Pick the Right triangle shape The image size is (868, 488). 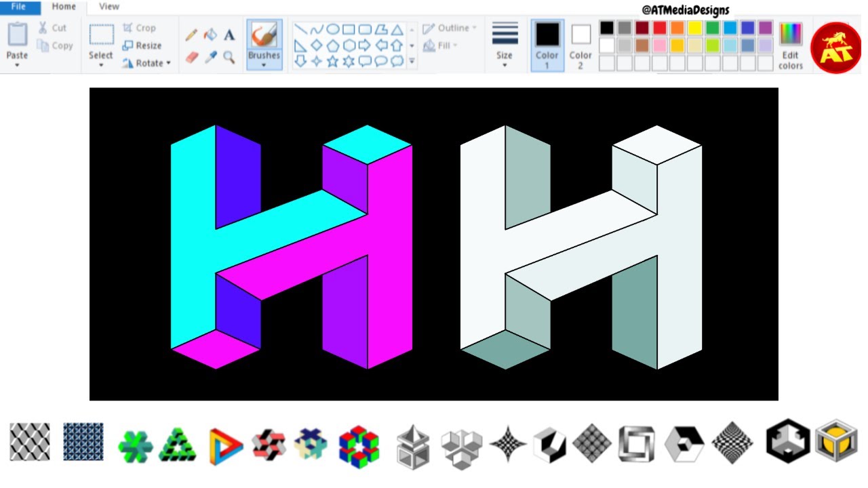pyautogui.click(x=300, y=45)
